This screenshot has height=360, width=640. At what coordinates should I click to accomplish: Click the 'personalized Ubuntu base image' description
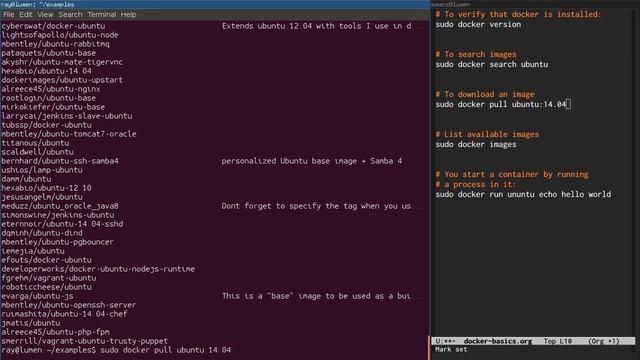(x=312, y=161)
